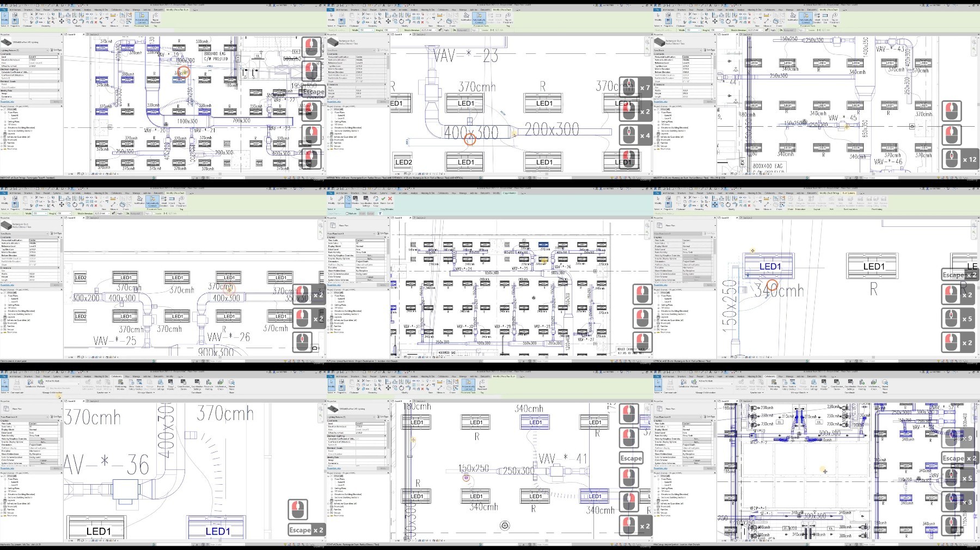Click Monitor tool in Copy/Monitor ribbon frame
The image size is (980, 550).
click(x=355, y=200)
